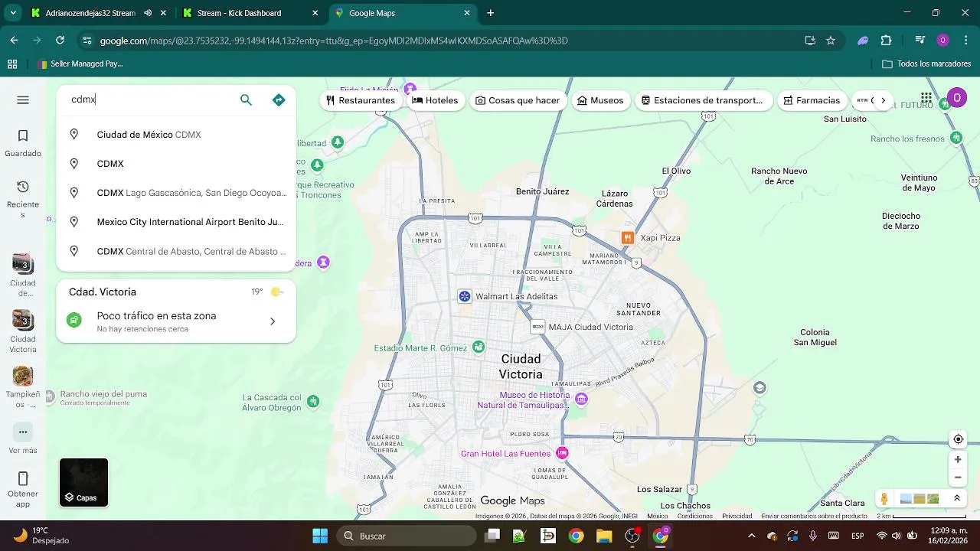Click the Privacidad link at map bottom

737,517
